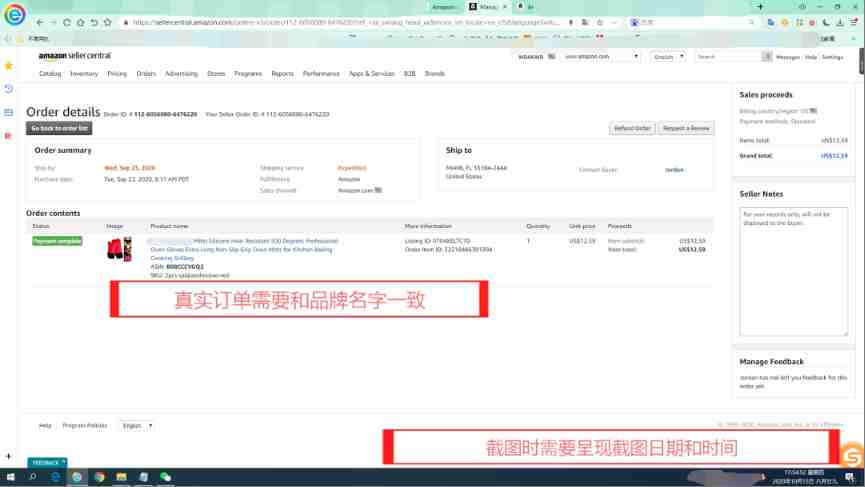Screen dimensions: 865x487
Task: Open the Programs menu
Action: (248, 73)
